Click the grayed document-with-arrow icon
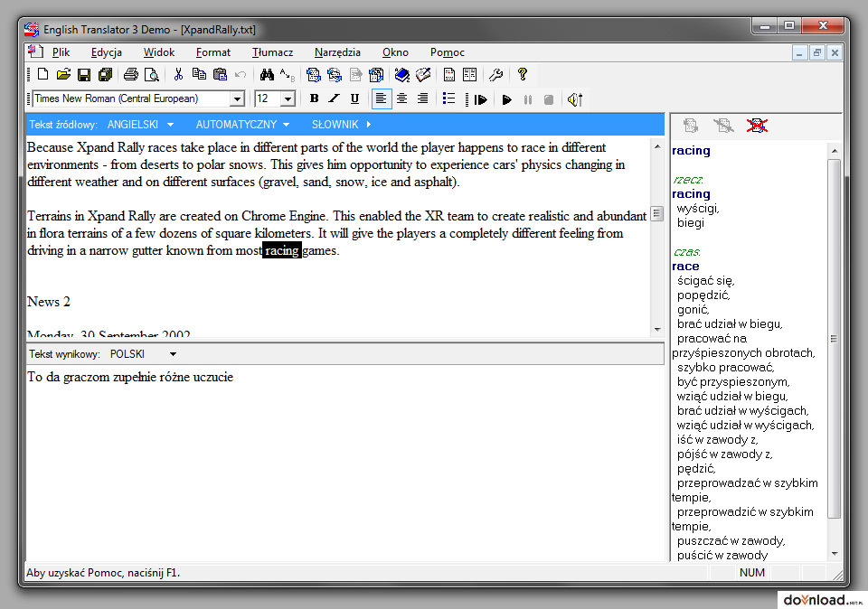Viewport: 868px width, 609px height. (x=355, y=74)
